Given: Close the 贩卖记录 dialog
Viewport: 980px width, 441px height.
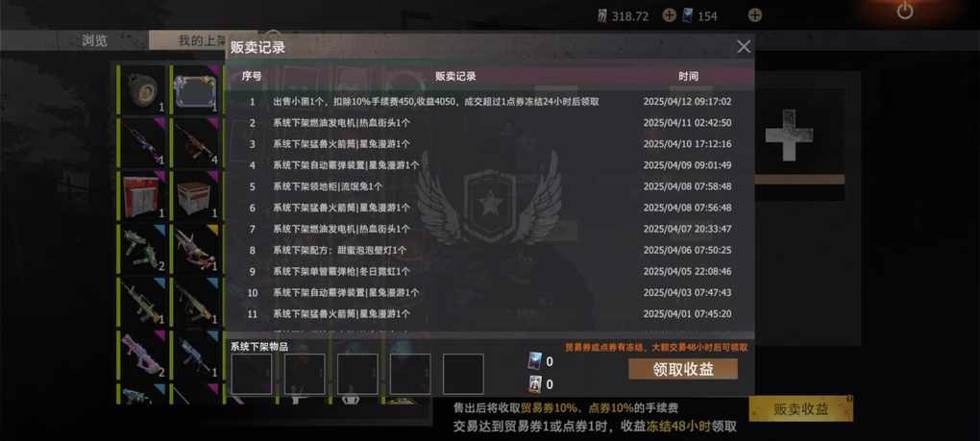Looking at the screenshot, I should coord(744,47).
